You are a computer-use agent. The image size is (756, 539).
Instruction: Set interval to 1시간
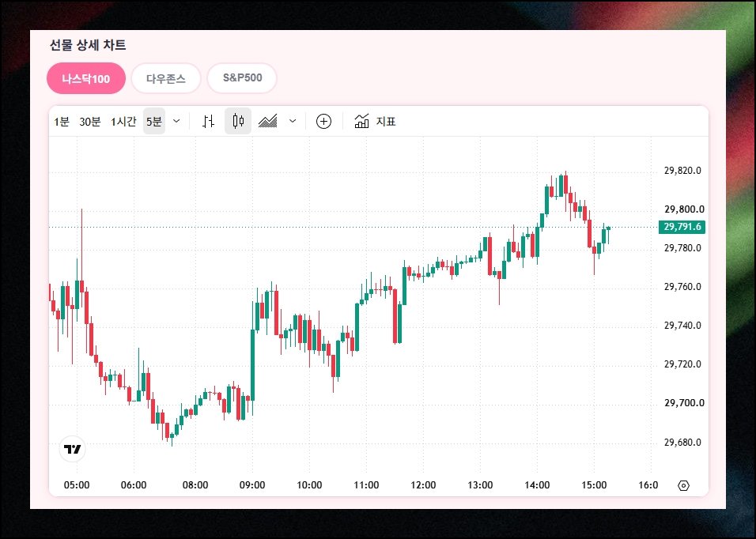click(123, 122)
